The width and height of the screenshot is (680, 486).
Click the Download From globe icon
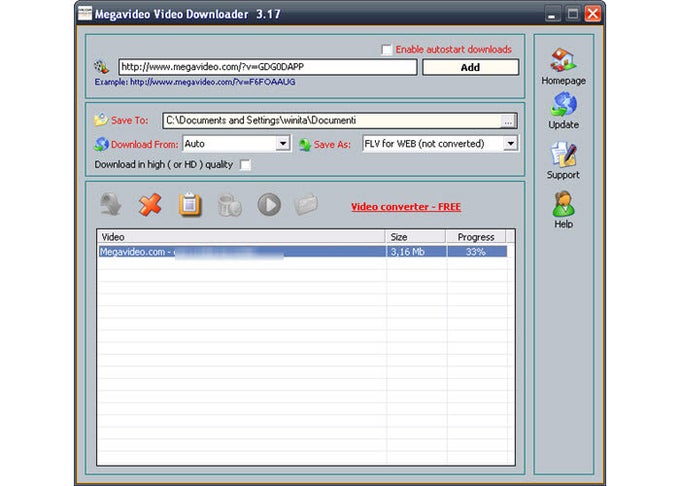(101, 144)
